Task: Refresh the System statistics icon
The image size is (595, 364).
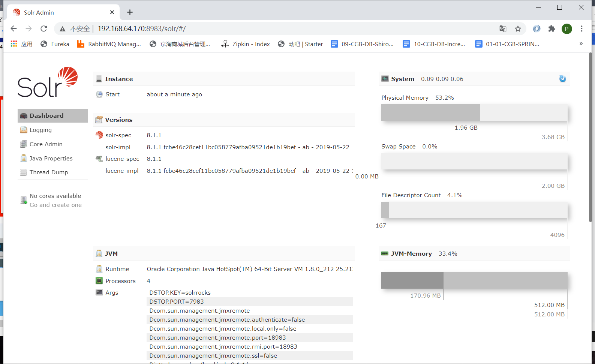Action: coord(562,79)
